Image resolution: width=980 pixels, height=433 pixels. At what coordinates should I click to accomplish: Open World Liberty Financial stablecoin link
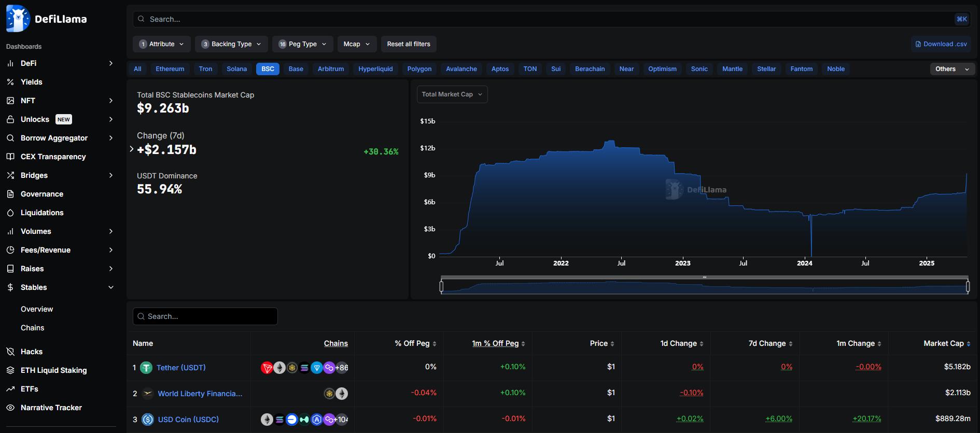200,394
